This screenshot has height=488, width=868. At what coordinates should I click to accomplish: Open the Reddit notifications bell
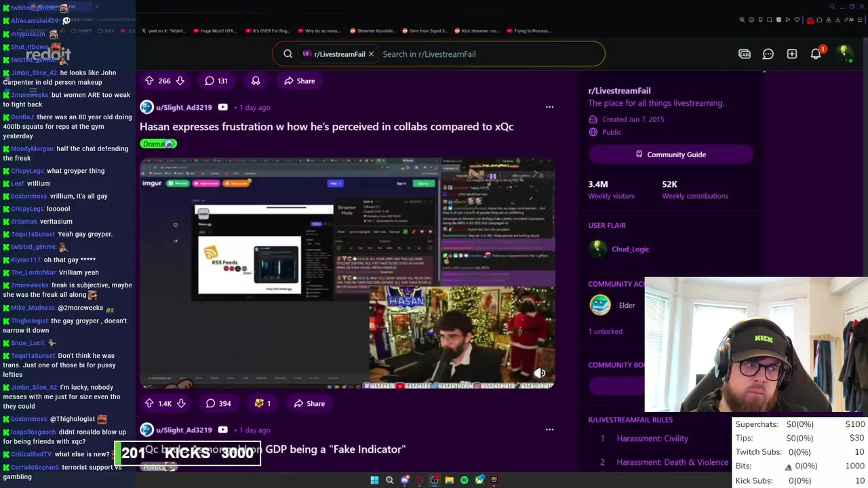point(816,54)
